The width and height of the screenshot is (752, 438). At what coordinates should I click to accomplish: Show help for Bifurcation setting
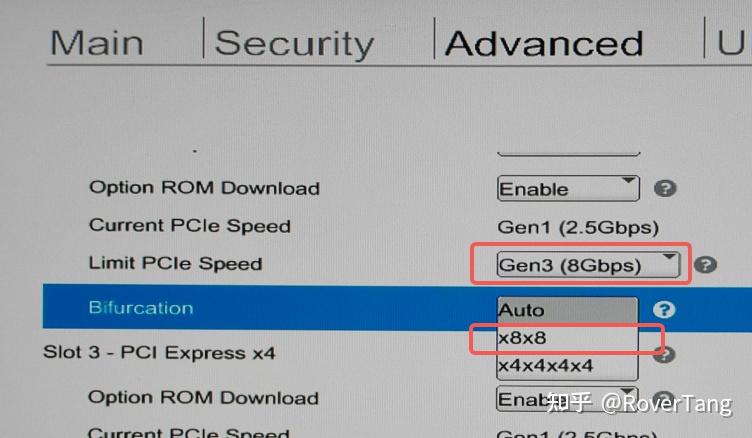[x=664, y=310]
